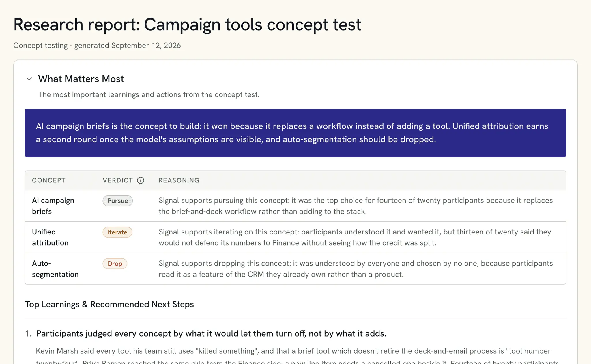591x364 pixels.
Task: Click the Kevin Marsh quote paragraph
Action: [x=297, y=356]
